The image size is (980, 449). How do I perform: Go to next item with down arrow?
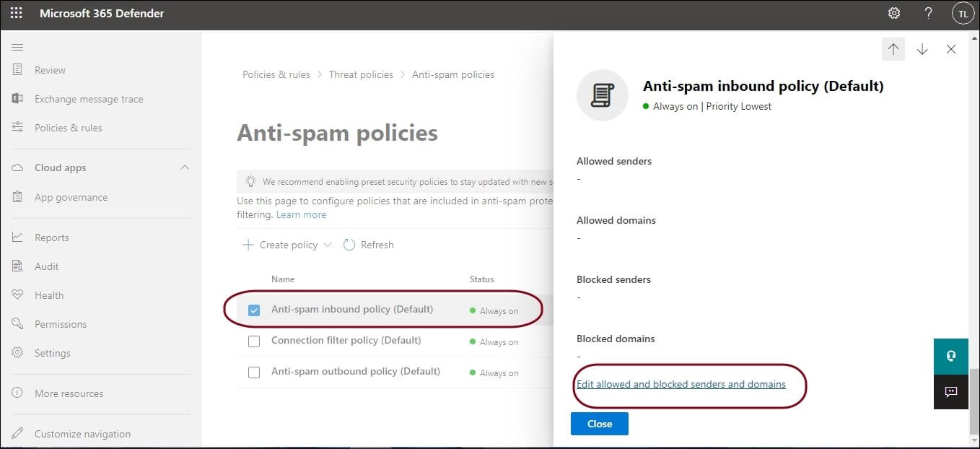922,49
